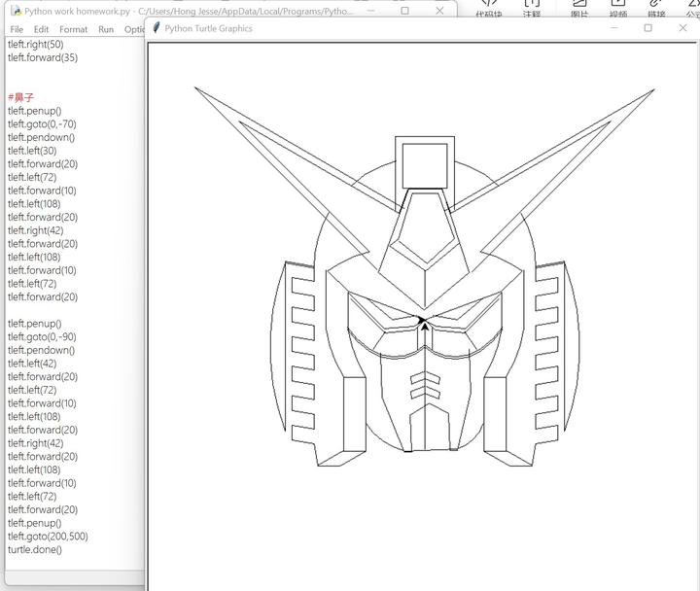Click the code line tleft.goto(0,-70)

pyautogui.click(x=42, y=124)
